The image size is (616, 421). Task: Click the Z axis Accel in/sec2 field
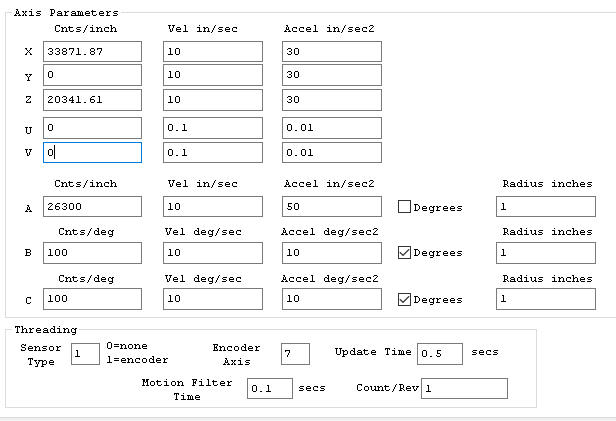click(331, 101)
